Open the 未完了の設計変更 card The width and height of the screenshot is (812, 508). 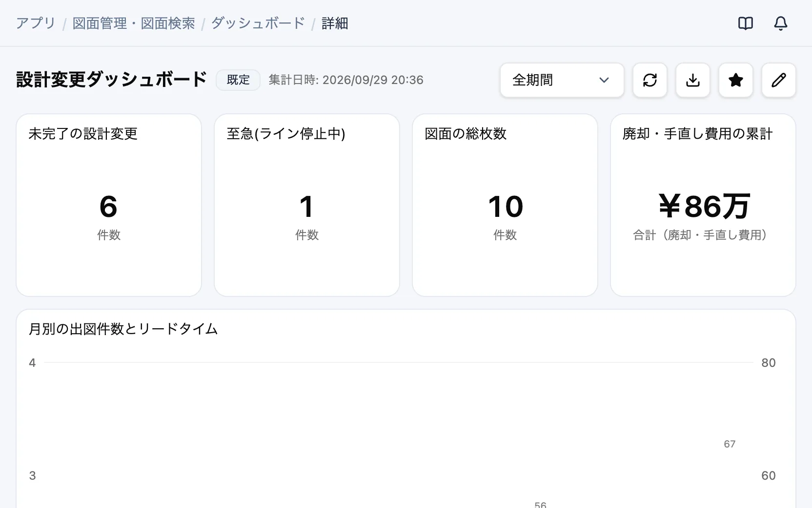click(109, 205)
